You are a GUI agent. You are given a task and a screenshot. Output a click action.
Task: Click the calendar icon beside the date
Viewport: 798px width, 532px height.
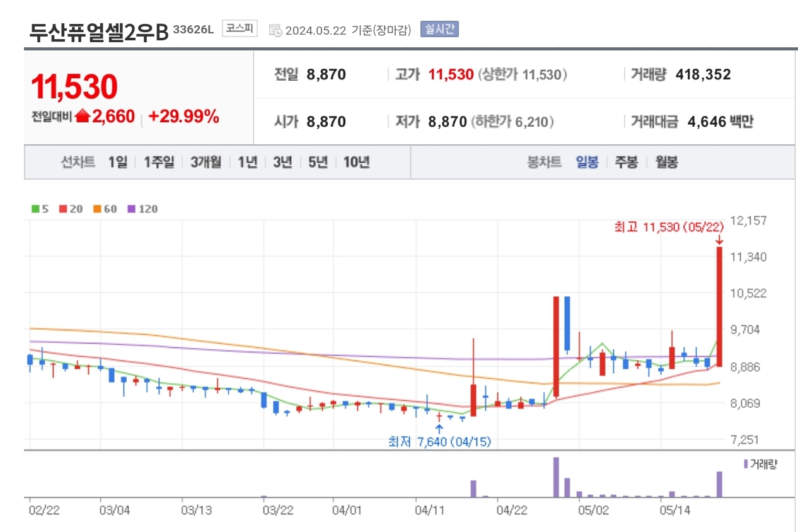(x=275, y=30)
